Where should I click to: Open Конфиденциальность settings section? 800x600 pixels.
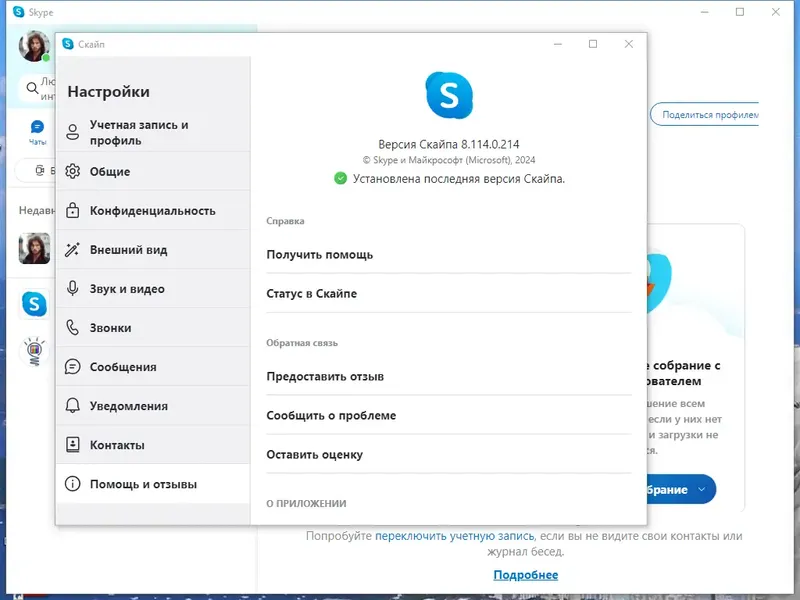153,210
